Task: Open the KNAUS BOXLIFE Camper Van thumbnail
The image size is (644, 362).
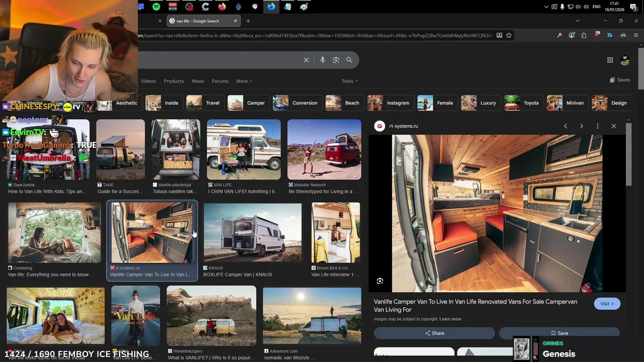Action: [253, 233]
